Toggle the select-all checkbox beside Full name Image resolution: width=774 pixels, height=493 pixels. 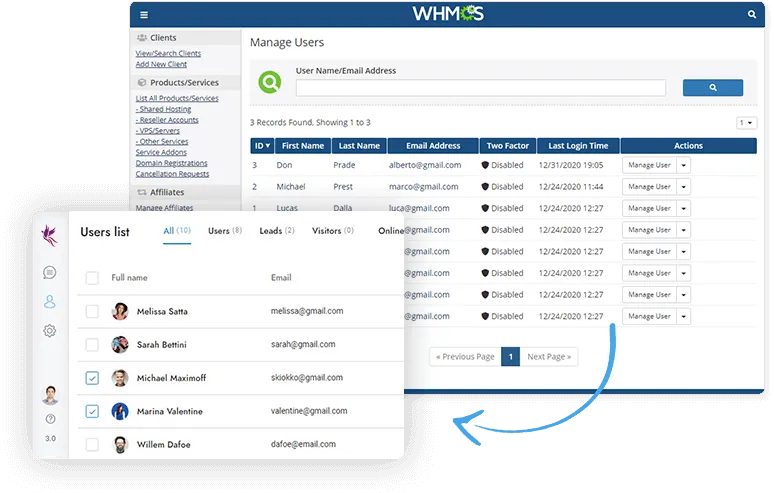pos(92,277)
